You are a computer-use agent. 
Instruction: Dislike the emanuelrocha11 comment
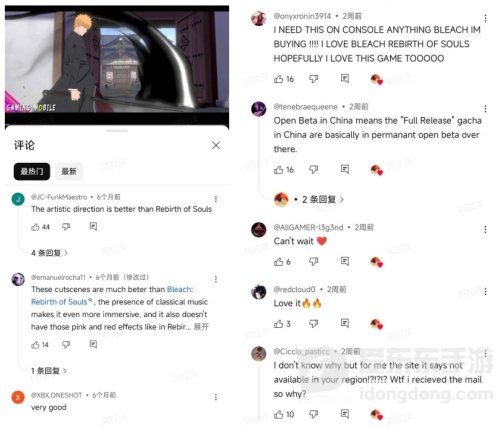point(66,344)
